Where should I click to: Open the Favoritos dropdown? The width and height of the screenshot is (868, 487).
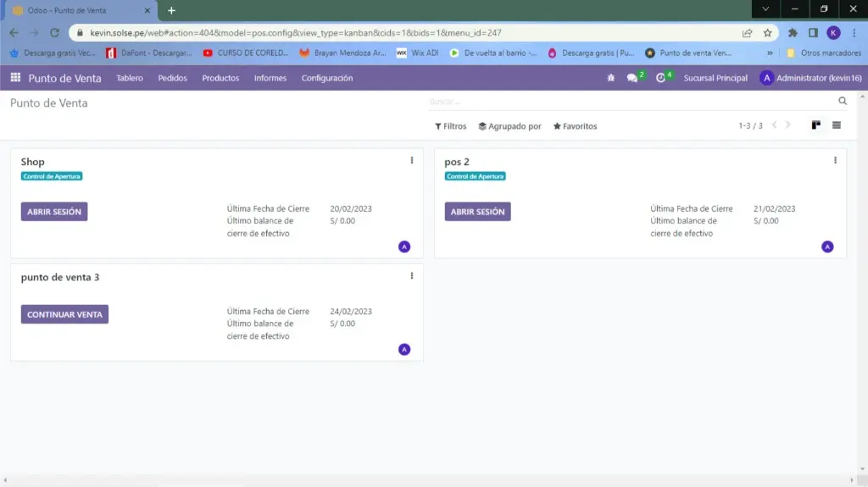[x=575, y=126]
